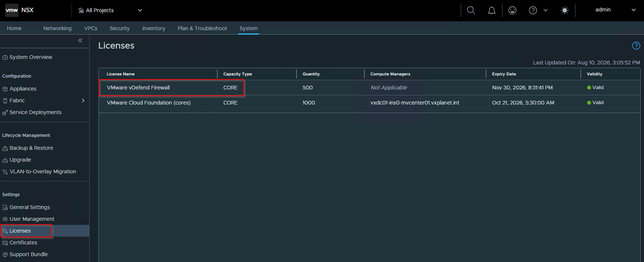This screenshot has width=644, height=262.
Task: Select the System tab
Action: click(x=248, y=28)
